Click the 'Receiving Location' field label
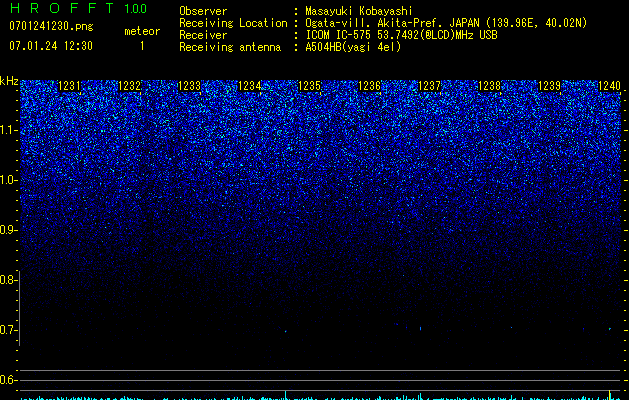Screen dimensions: 629x400 [233, 23]
